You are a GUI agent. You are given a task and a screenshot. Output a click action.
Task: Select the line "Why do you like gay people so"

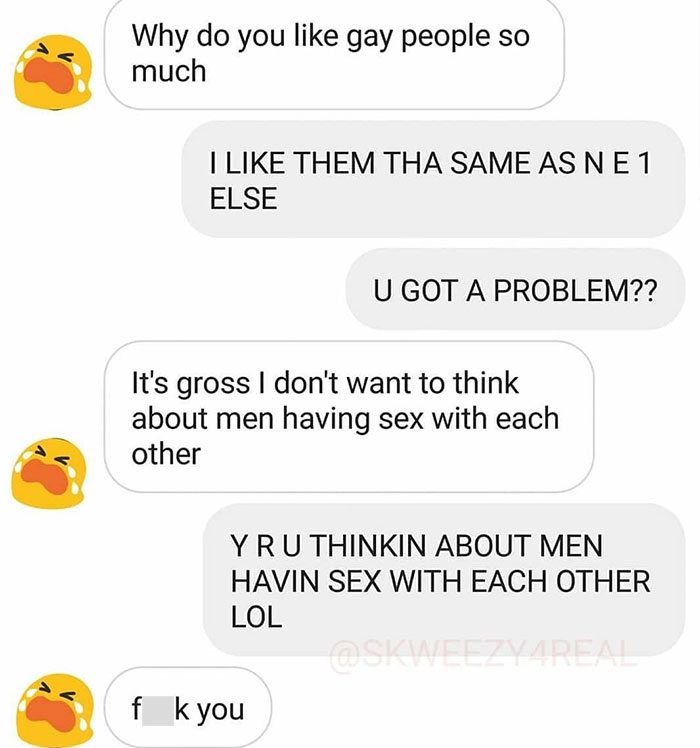(331, 37)
